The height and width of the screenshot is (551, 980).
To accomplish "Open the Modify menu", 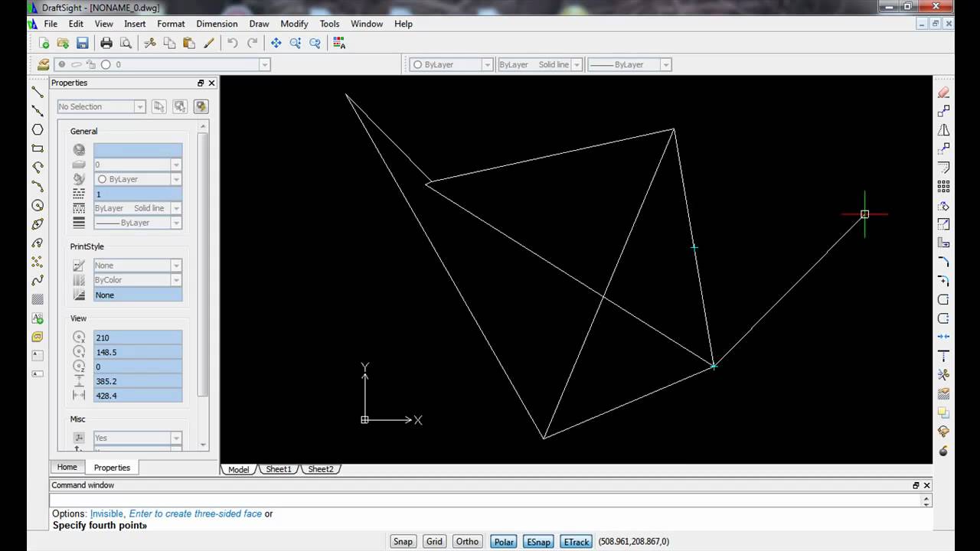I will tap(294, 24).
